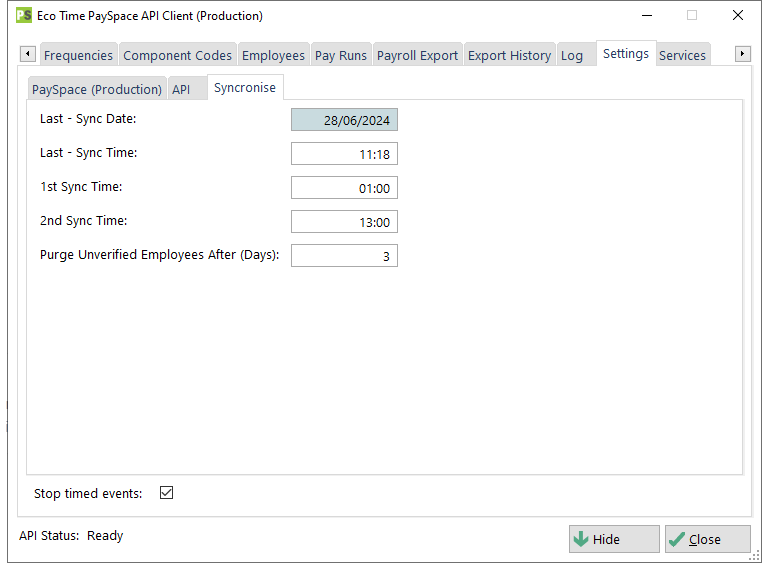Click the green checkmark on Close button
This screenshot has width=769, height=570.
point(676,539)
